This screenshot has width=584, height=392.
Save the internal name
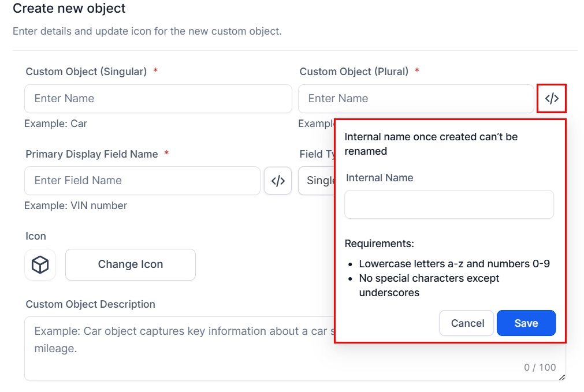[x=526, y=323]
